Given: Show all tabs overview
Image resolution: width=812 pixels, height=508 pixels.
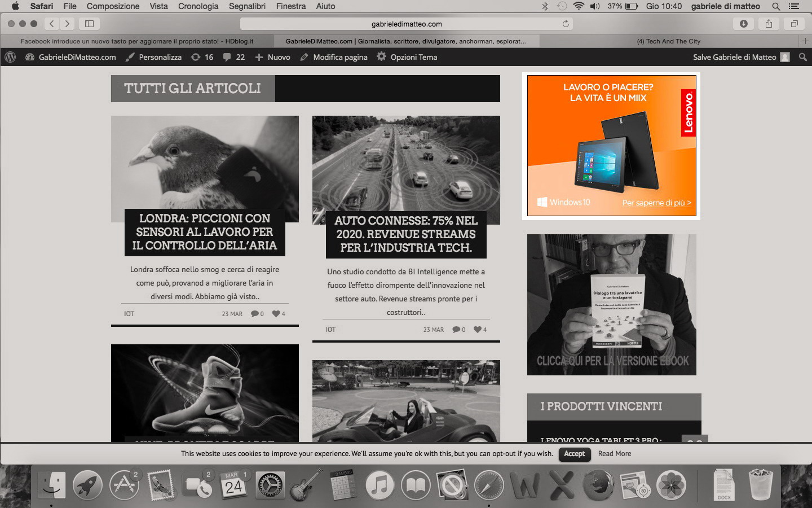Looking at the screenshot, I should pos(794,24).
